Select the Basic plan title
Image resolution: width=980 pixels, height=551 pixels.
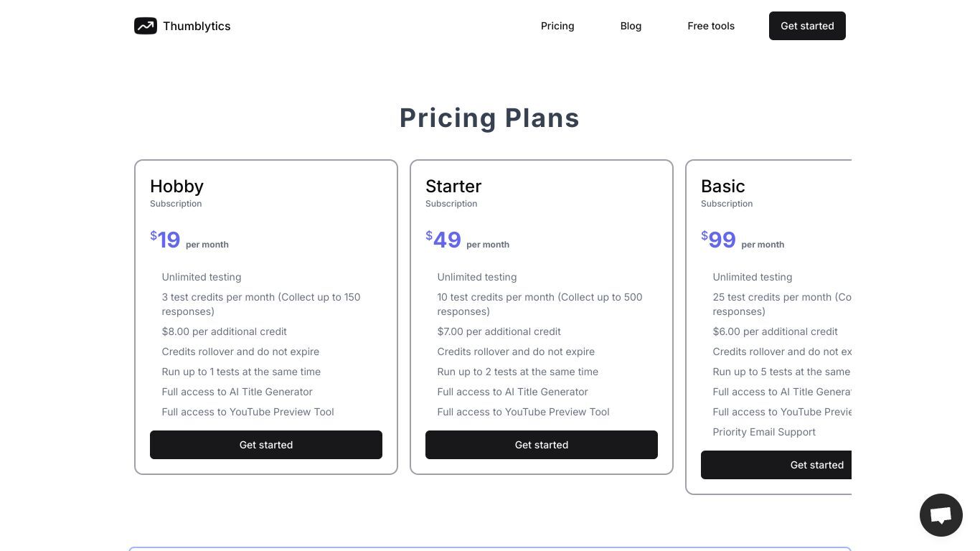(x=723, y=187)
